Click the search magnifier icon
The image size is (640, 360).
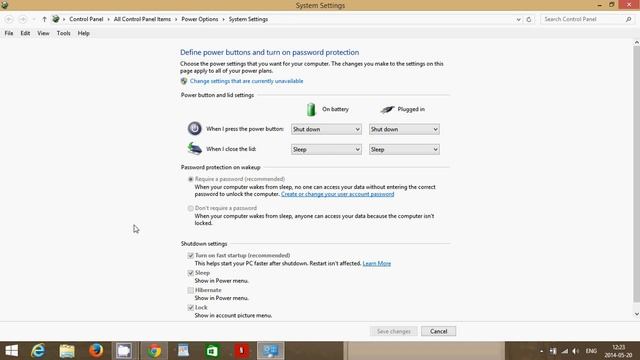[629, 19]
